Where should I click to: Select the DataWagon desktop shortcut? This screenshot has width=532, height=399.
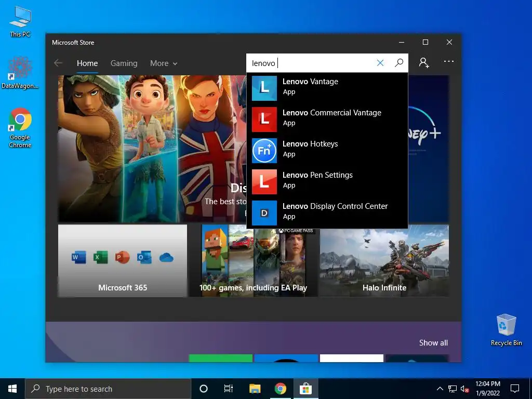(20, 73)
